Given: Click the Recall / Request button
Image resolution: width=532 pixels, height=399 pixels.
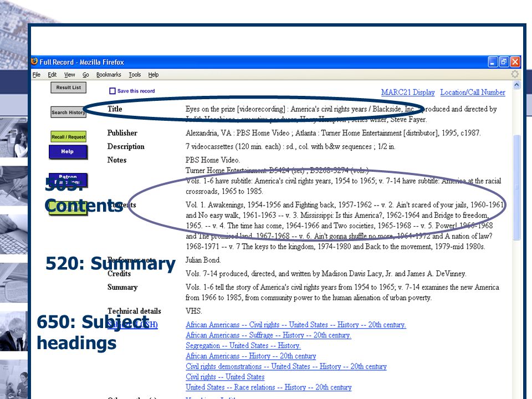Looking at the screenshot, I should tap(69, 137).
